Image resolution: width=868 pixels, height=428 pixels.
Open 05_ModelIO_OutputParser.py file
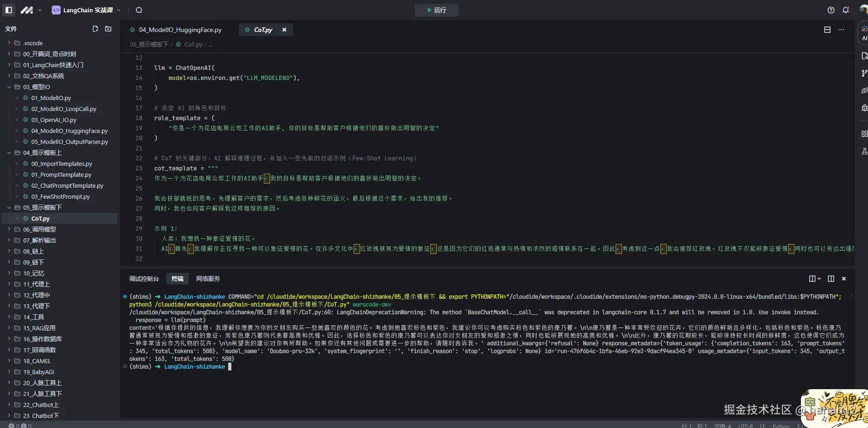[59, 142]
